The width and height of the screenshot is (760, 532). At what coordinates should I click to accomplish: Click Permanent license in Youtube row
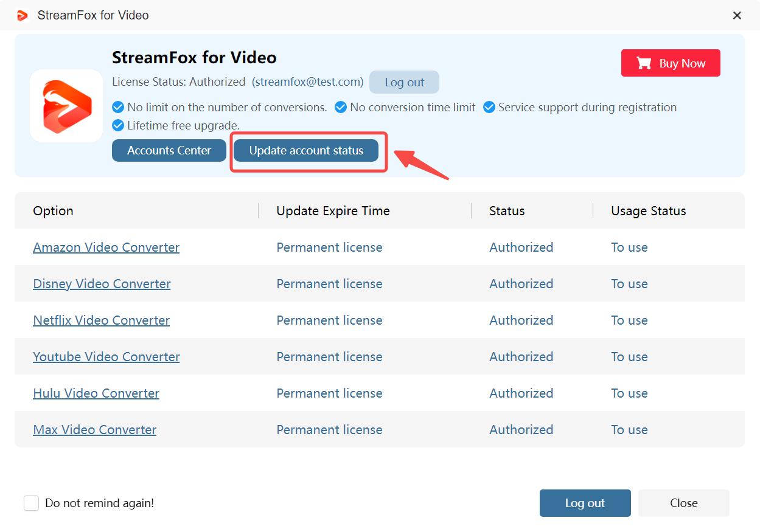(329, 357)
